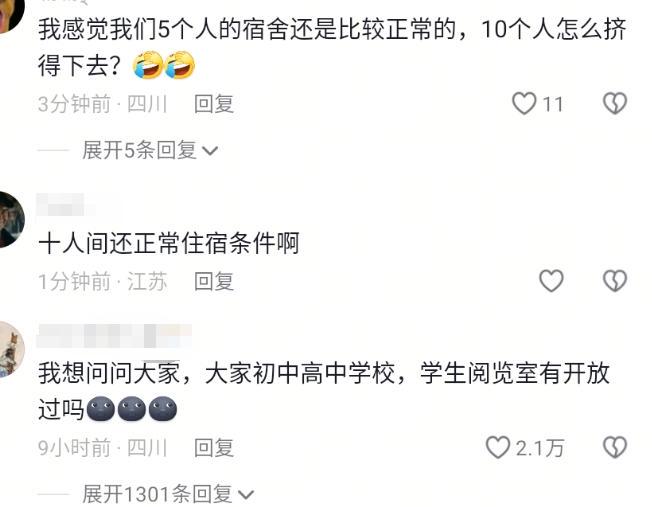652x507 pixels.
Task: Reply to the 9小时前 Sichuan comment
Action: click(x=214, y=448)
